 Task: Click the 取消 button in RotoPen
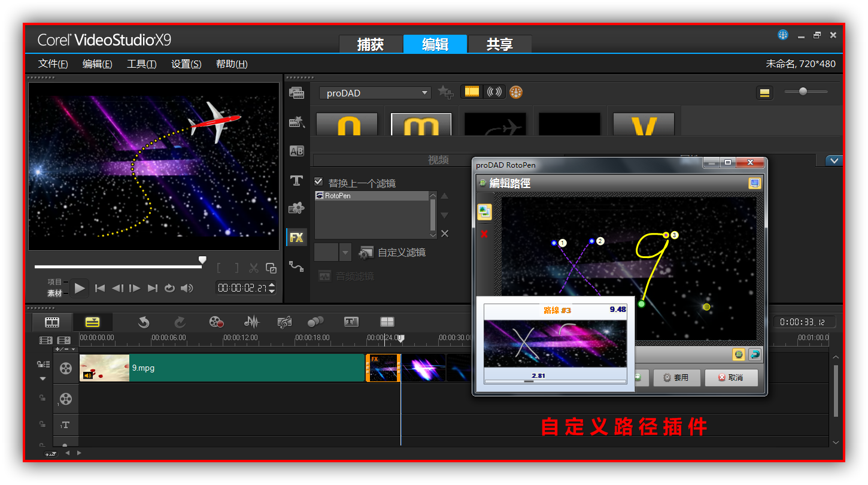click(x=731, y=378)
